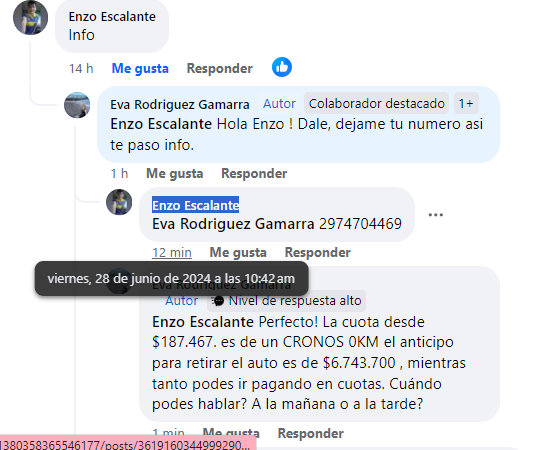Click the Nivel de respuesta alto badge
This screenshot has height=450, width=535.
(x=287, y=301)
